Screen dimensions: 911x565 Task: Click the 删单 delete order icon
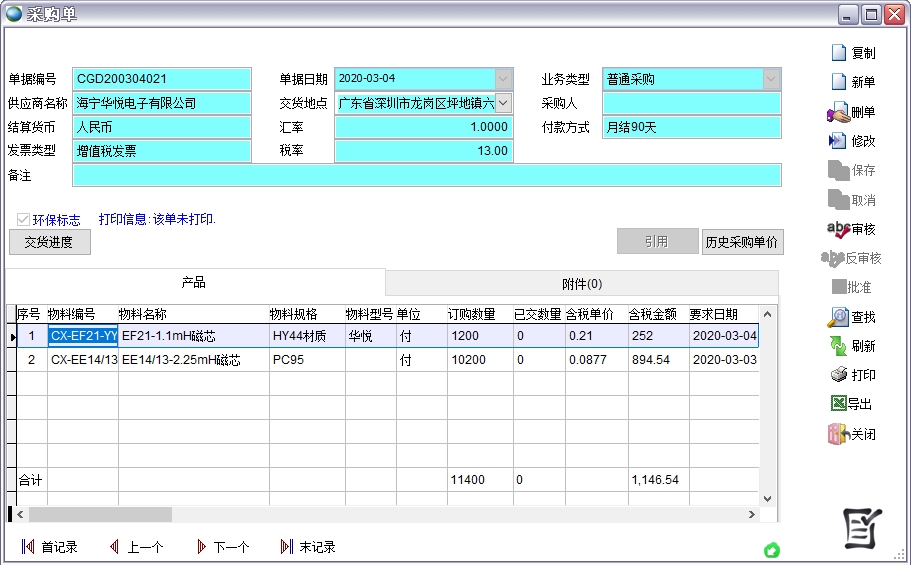pos(838,112)
